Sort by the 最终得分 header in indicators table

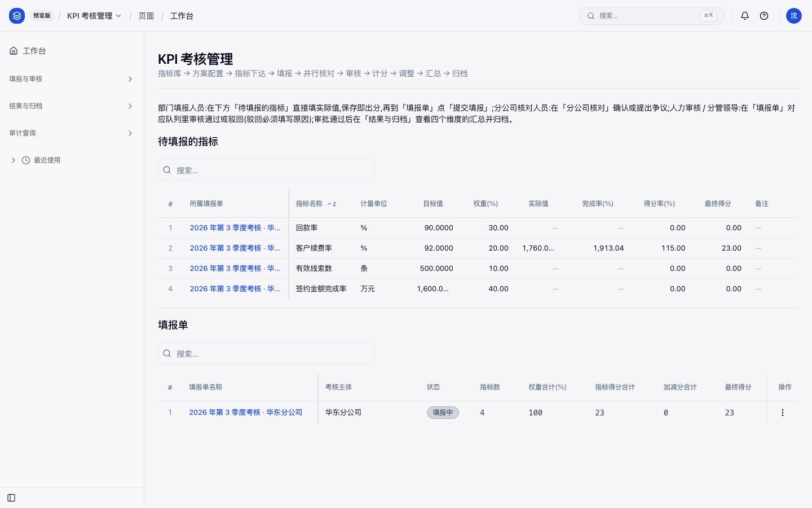[718, 204]
